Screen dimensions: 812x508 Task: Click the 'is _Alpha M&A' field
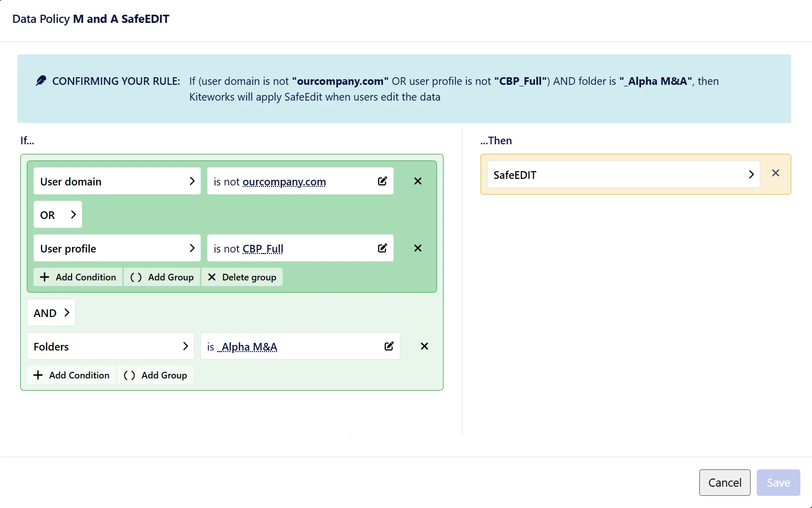(300, 346)
